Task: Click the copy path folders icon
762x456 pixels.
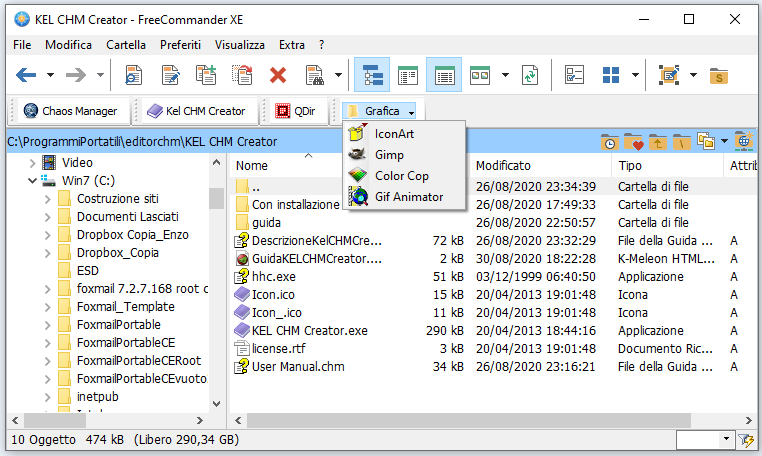Action: (x=706, y=141)
